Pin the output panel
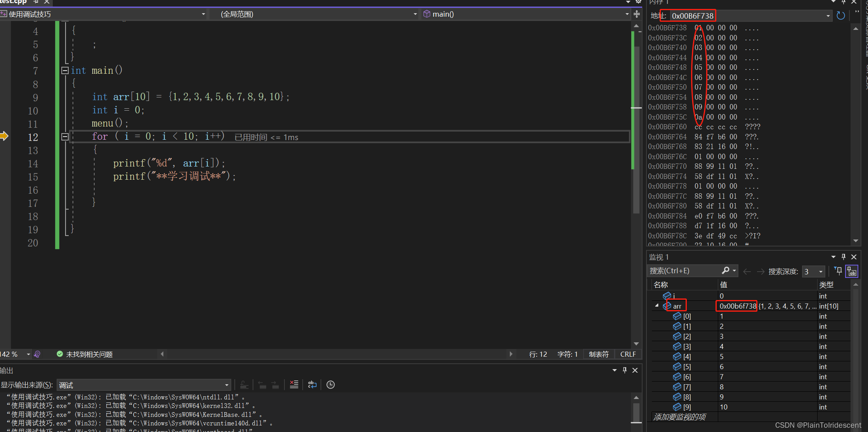Image resolution: width=868 pixels, height=432 pixels. pyautogui.click(x=625, y=370)
